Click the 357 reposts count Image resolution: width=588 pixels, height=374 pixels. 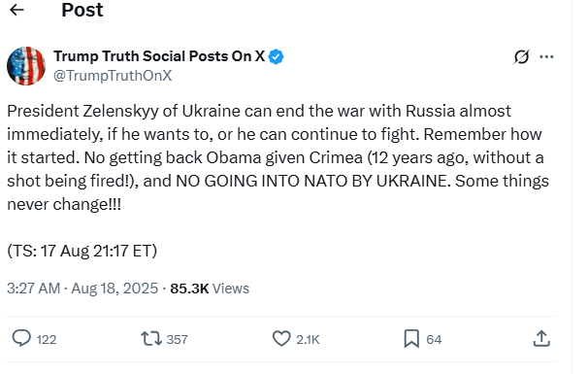[177, 339]
